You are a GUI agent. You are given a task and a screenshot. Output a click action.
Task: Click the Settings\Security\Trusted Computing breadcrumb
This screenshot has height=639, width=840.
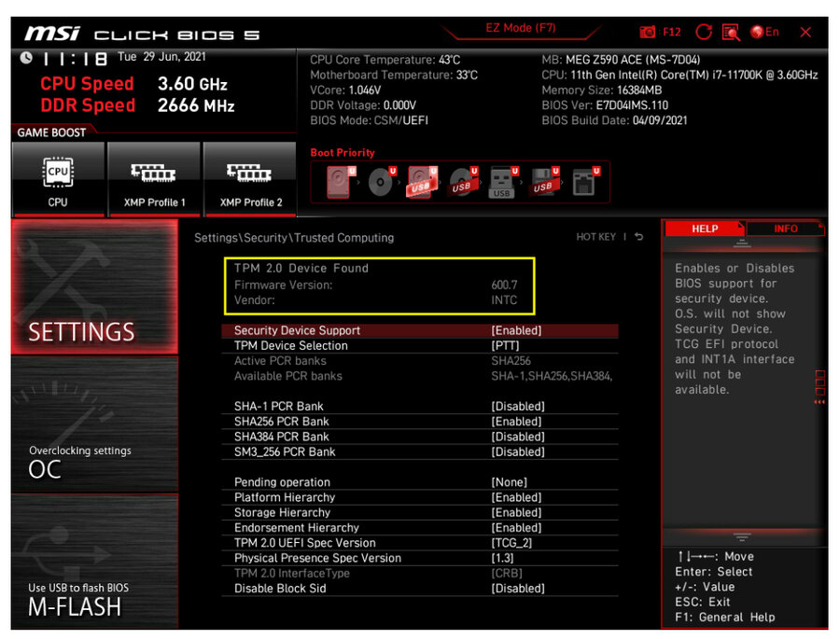coord(294,238)
